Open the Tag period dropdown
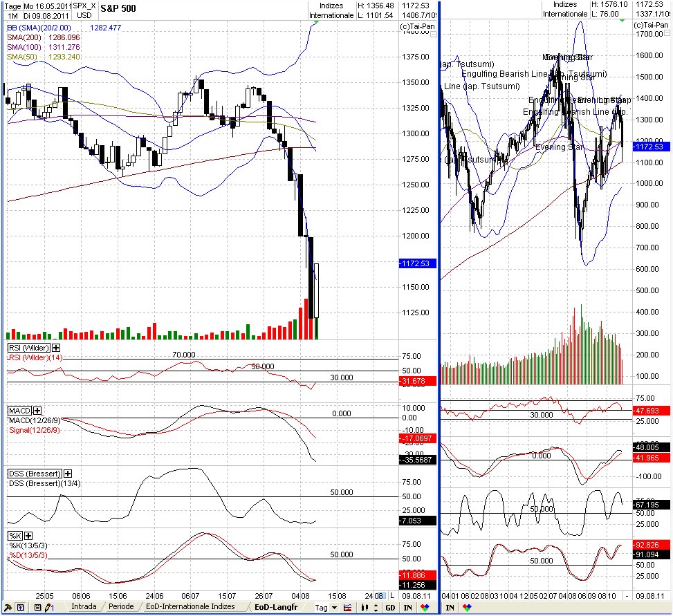The image size is (673, 616). [334, 608]
